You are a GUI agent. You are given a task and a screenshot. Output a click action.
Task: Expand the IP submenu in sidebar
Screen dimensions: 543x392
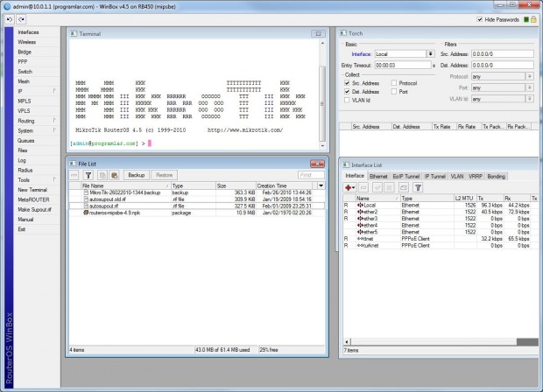(x=54, y=91)
